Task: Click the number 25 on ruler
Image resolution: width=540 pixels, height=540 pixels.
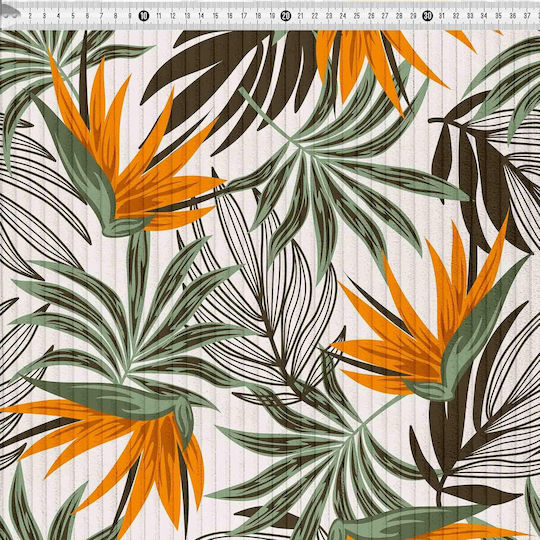Action: 357,16
